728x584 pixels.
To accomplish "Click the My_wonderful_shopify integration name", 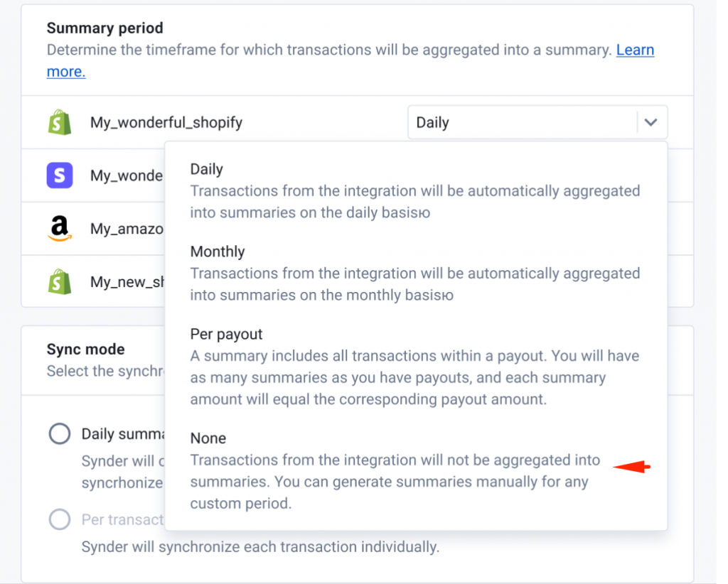I will 166,123.
